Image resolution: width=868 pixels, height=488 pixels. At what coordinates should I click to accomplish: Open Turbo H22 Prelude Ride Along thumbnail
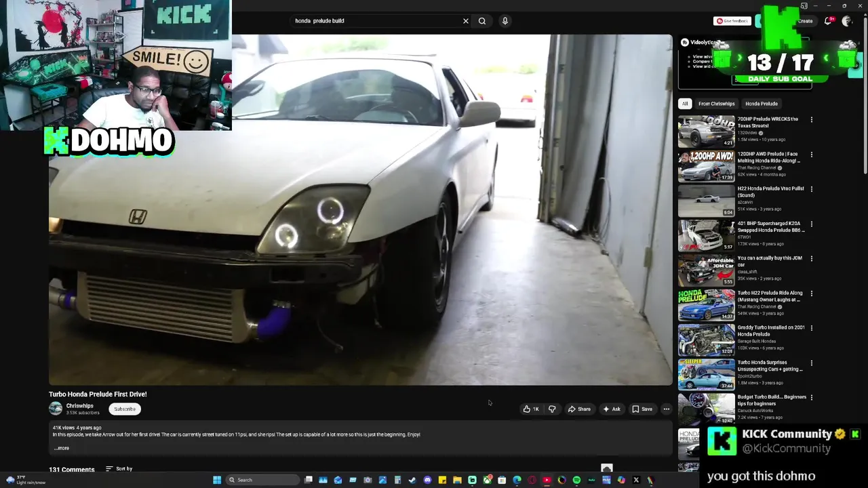[x=706, y=304]
